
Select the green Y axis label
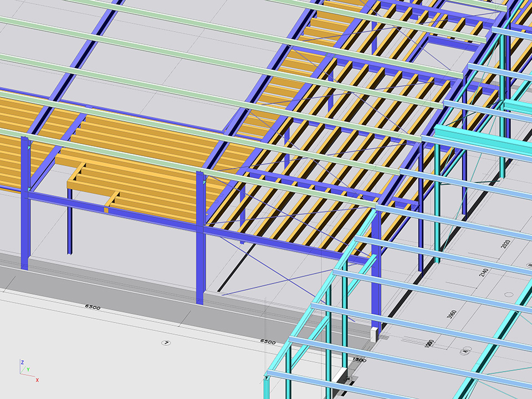[28, 369]
